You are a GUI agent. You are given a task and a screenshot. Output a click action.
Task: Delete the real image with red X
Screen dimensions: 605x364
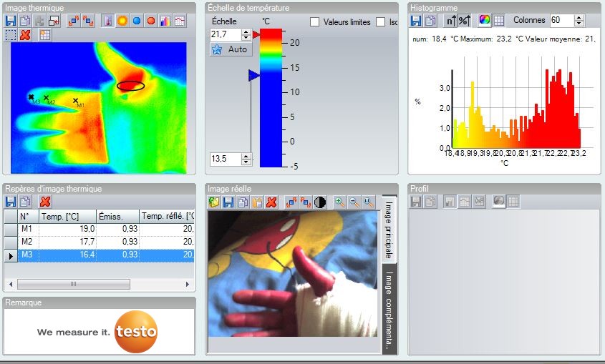(x=271, y=202)
